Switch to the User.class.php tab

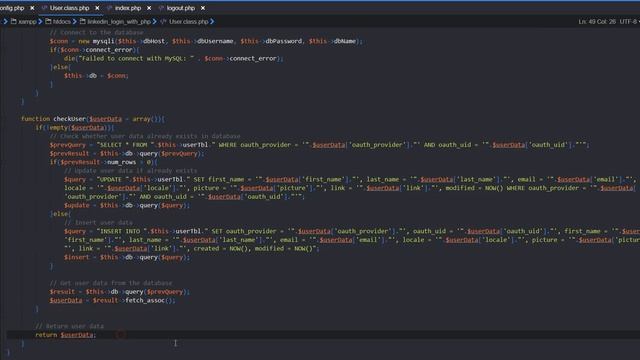point(69,8)
